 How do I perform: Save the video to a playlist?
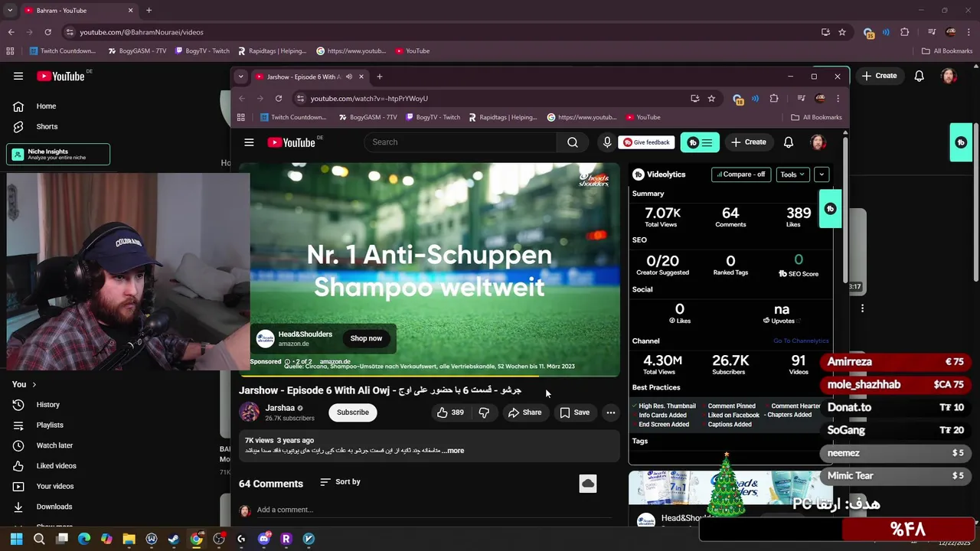[574, 412]
